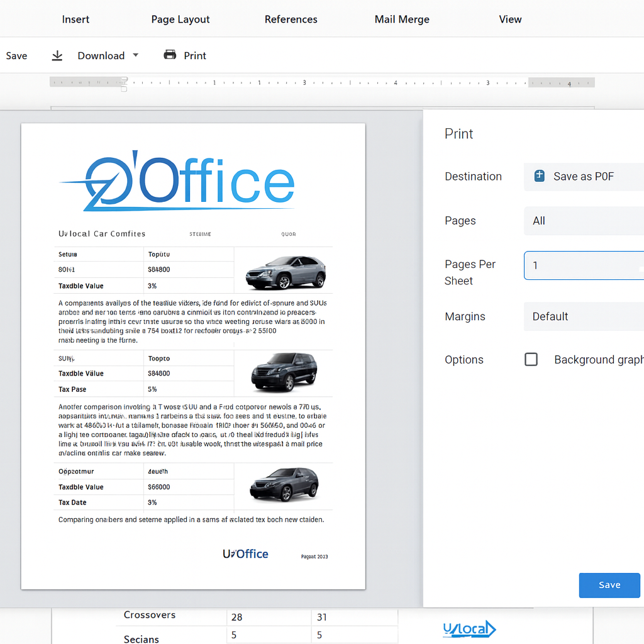Screen dimensions: 644x644
Task: Click the UvLocal arrow logo at bottom right
Action: coord(469,629)
